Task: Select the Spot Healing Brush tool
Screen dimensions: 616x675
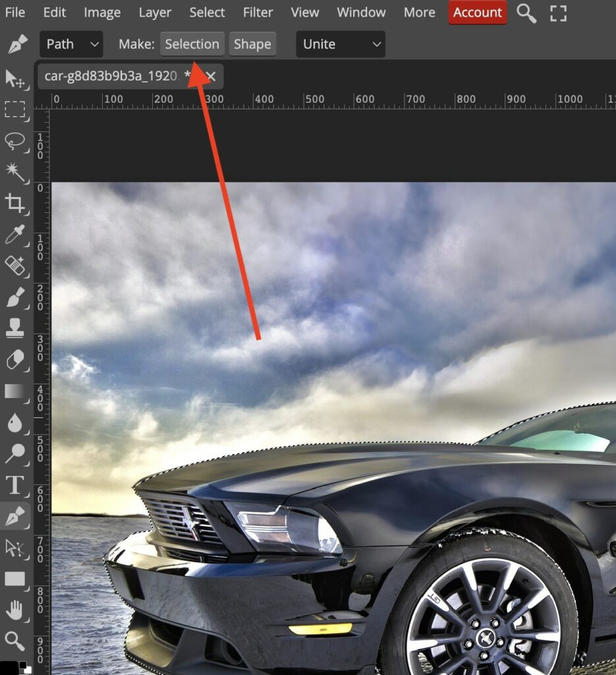Action: tap(15, 266)
